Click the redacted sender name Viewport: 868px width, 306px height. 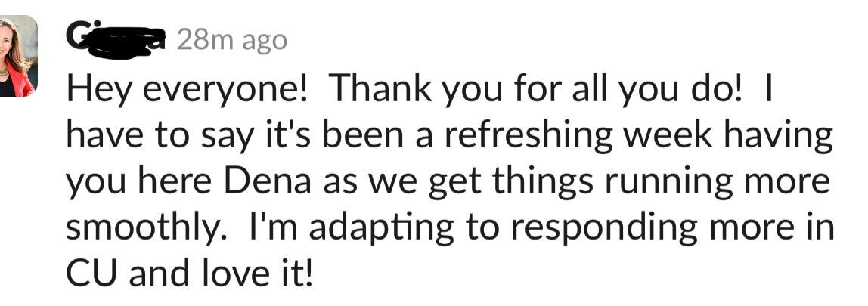(x=116, y=39)
